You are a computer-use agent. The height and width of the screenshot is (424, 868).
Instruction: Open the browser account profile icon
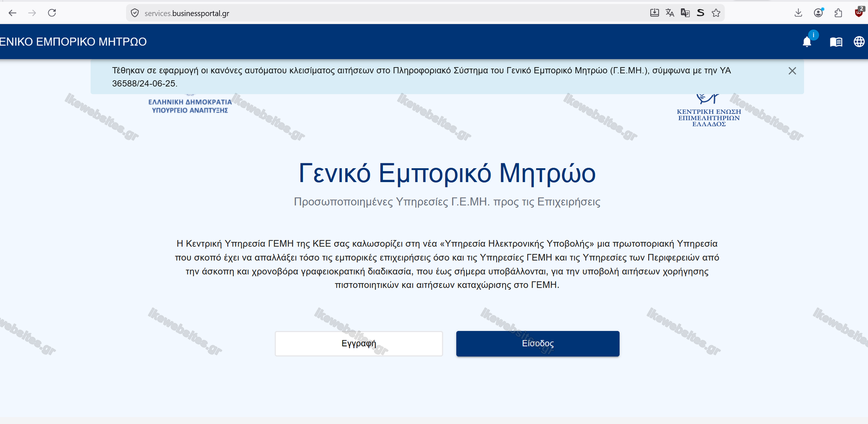pyautogui.click(x=818, y=13)
